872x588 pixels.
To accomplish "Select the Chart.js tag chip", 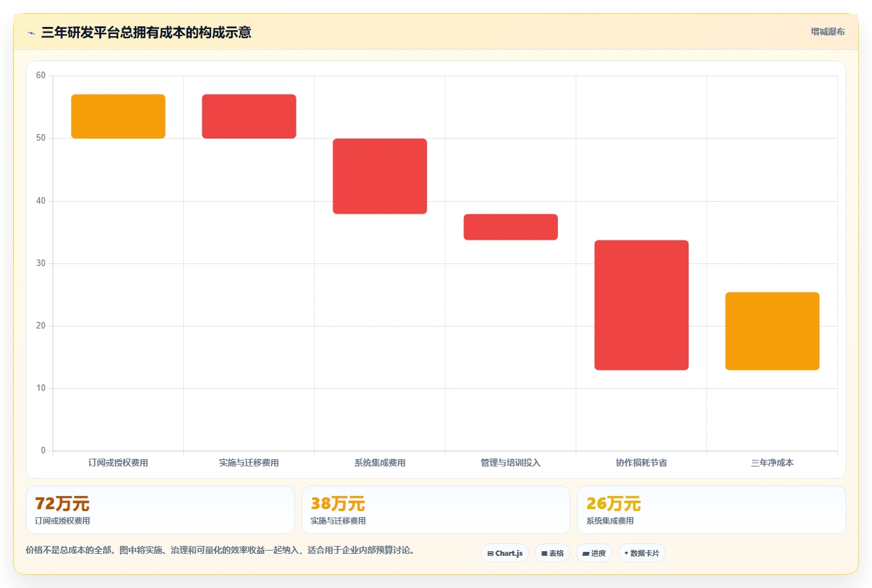I will [x=505, y=553].
